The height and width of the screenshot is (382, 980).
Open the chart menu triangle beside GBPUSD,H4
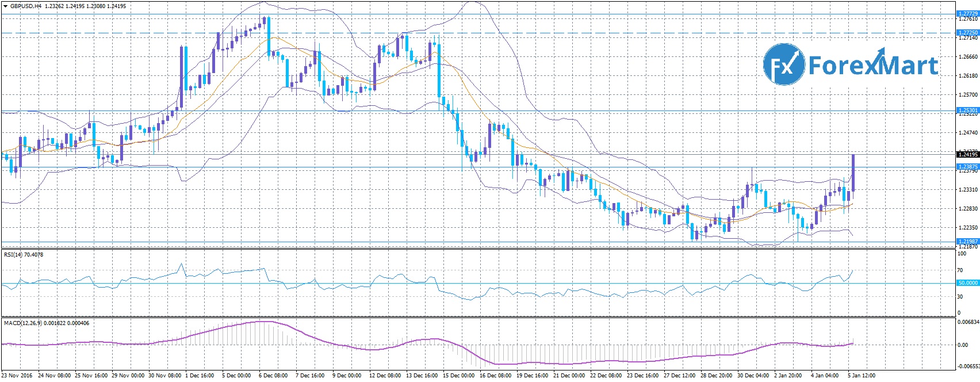coord(5,6)
